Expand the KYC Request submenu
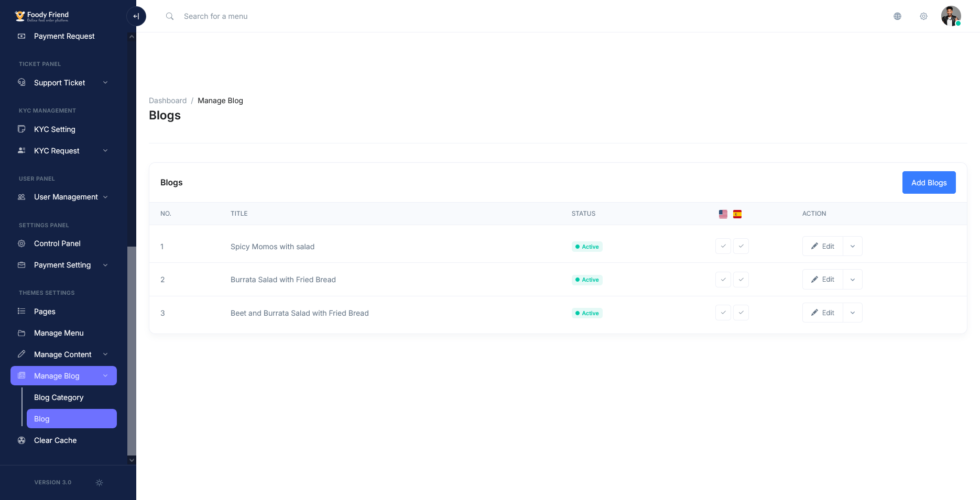The image size is (980, 500). pos(105,151)
